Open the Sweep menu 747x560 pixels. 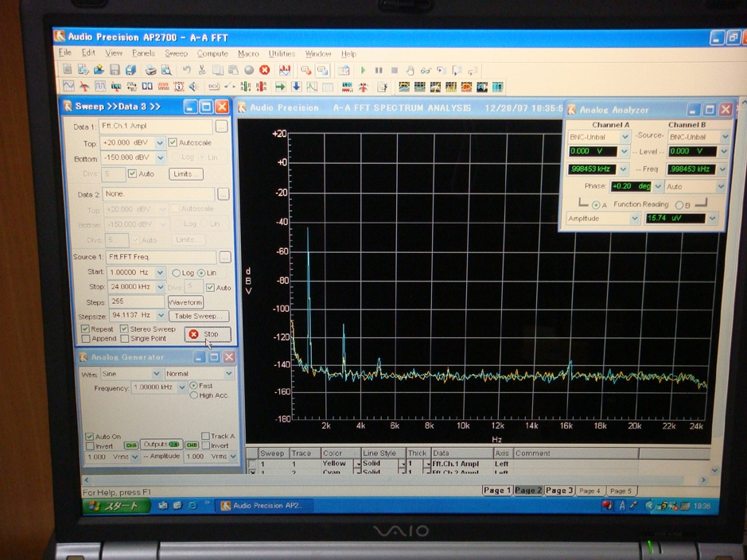pos(177,53)
